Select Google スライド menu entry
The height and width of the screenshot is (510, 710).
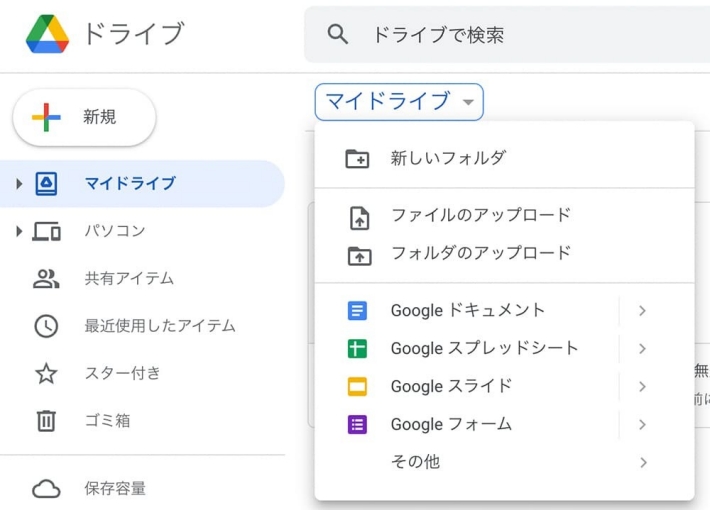[x=504, y=387]
